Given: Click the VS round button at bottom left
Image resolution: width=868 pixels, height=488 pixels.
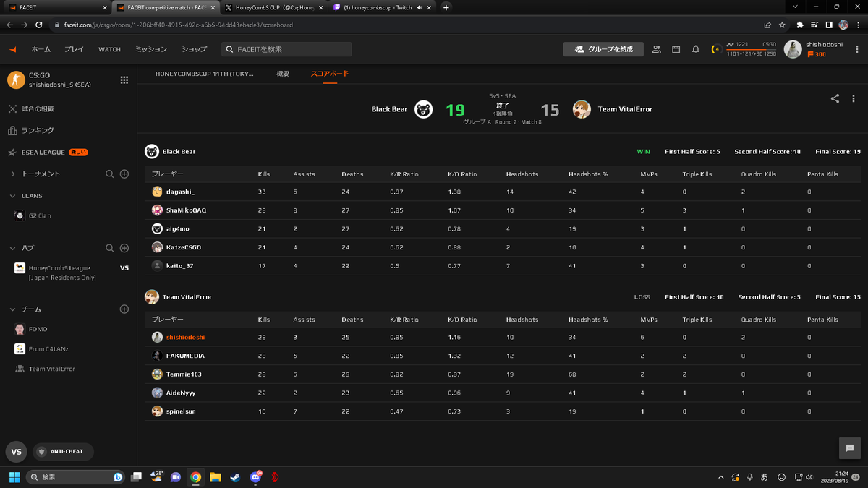Looking at the screenshot, I should click(x=17, y=451).
